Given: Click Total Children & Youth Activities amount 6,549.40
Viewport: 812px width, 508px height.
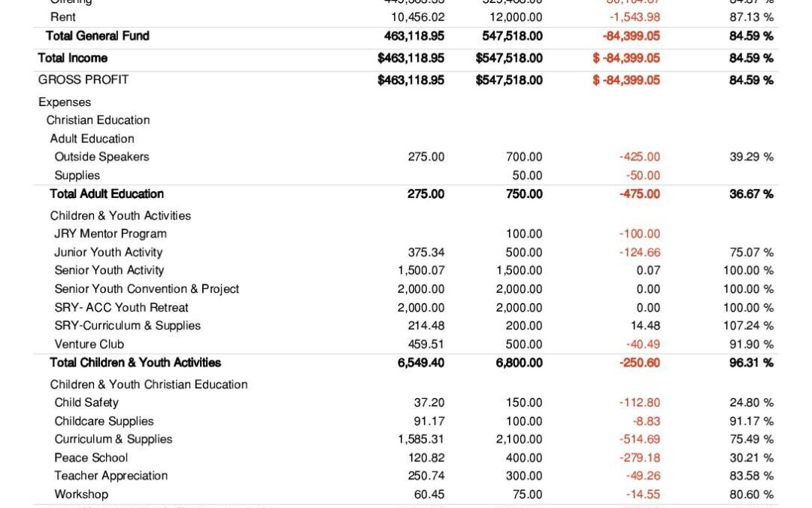Looking at the screenshot, I should coord(421,363).
